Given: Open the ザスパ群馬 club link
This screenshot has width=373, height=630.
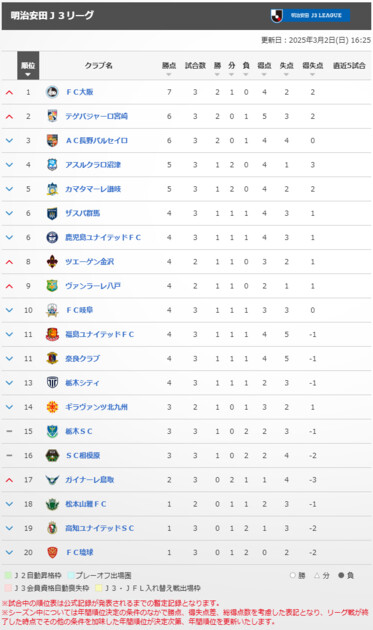Looking at the screenshot, I should click(x=82, y=213).
